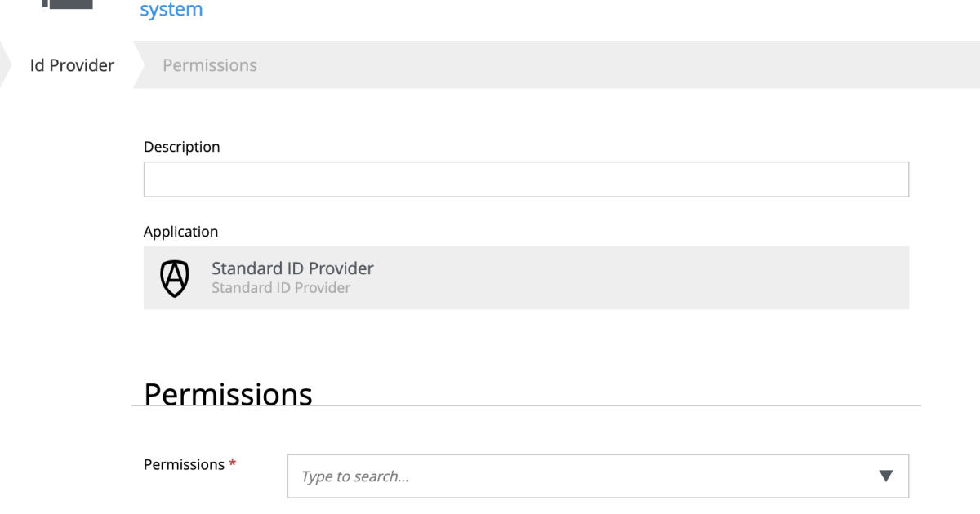This screenshot has height=514, width=980.
Task: Click the Permissions field label
Action: [184, 463]
